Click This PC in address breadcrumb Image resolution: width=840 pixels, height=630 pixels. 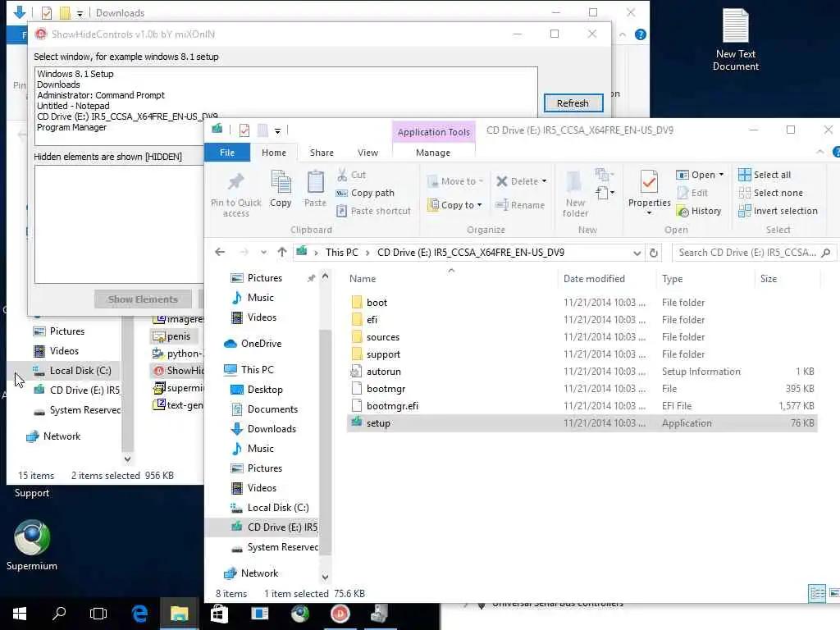(x=341, y=253)
